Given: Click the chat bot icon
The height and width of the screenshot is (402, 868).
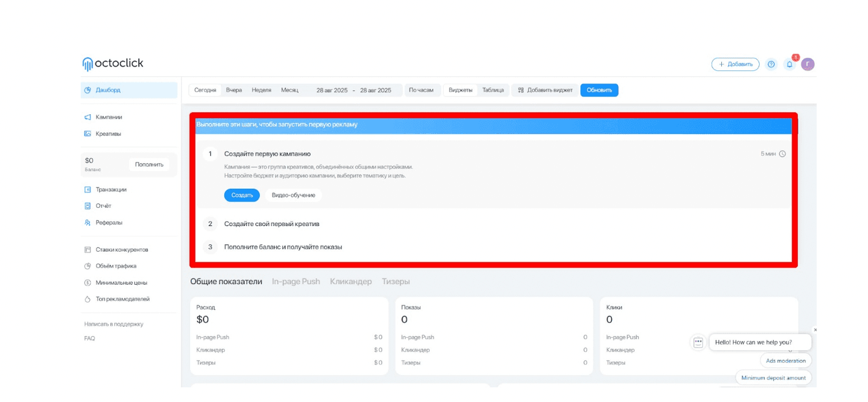Looking at the screenshot, I should (x=698, y=342).
